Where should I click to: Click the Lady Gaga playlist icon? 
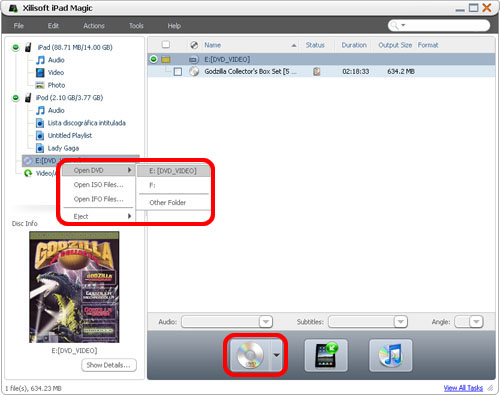coord(40,148)
